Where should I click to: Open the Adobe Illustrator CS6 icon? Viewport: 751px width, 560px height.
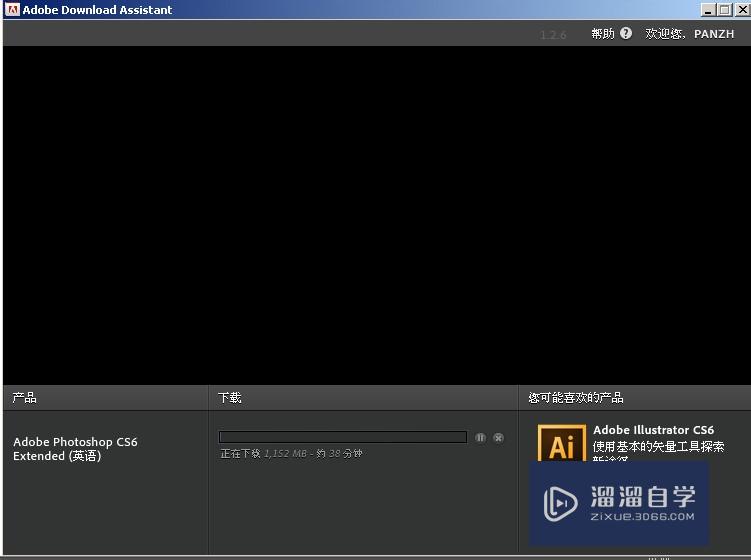coord(562,443)
